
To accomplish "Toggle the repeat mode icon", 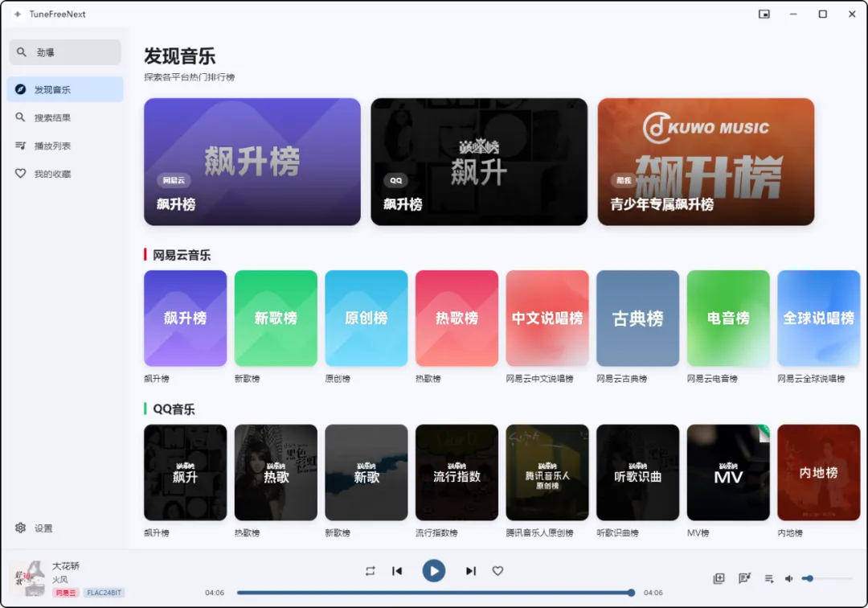I will (371, 571).
